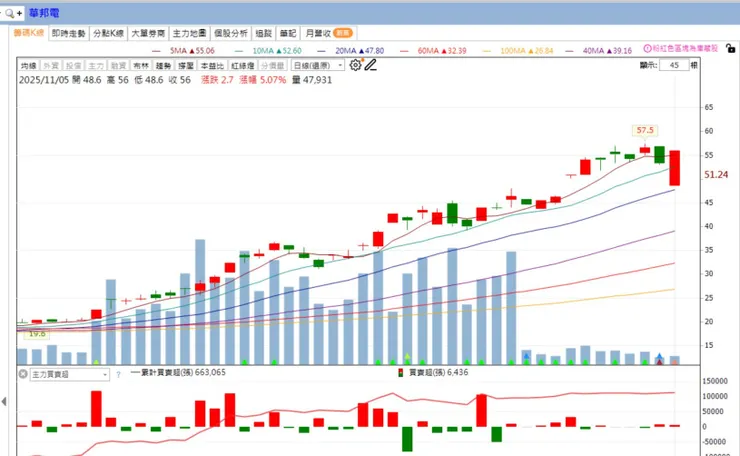Click the 買賣超 red-green legend icon
This screenshot has width=740, height=456.
(401, 373)
